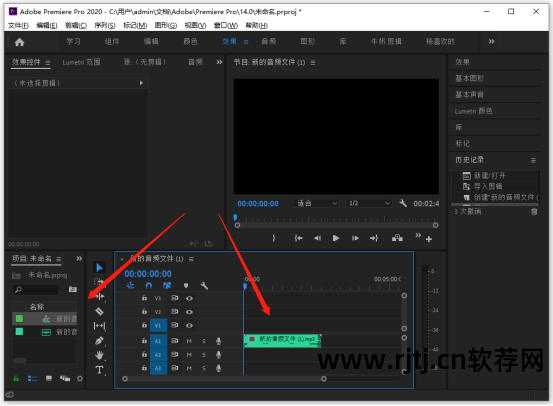Expand source panel tabs overflow chevrons

coord(219,62)
